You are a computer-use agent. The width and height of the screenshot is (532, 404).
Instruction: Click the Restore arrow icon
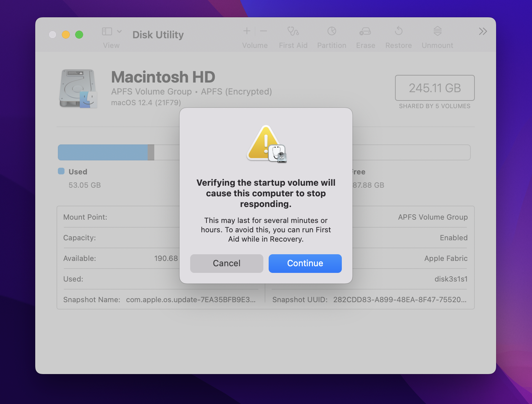coord(398,31)
